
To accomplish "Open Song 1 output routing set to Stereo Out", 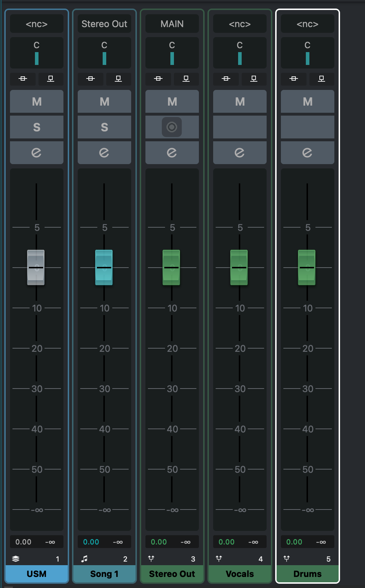I will point(104,24).
